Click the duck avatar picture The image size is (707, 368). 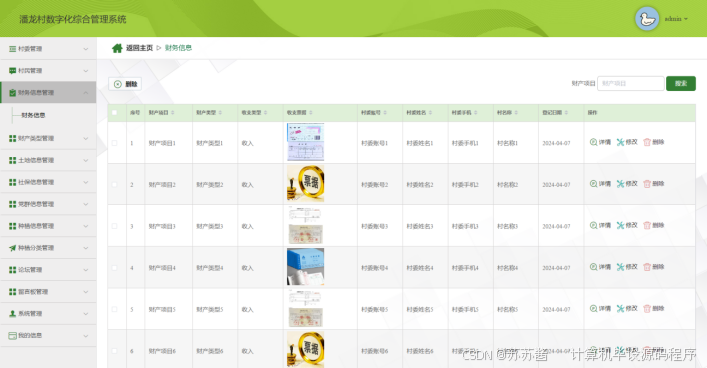(647, 19)
